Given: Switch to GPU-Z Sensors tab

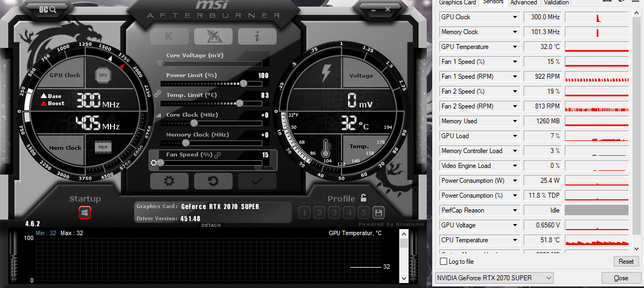Looking at the screenshot, I should (x=493, y=2).
